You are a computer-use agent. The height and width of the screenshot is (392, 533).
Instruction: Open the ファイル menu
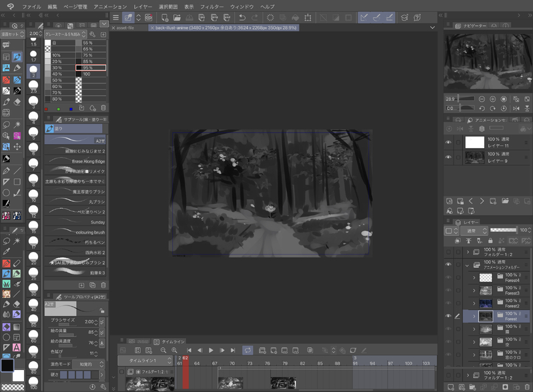(x=31, y=7)
